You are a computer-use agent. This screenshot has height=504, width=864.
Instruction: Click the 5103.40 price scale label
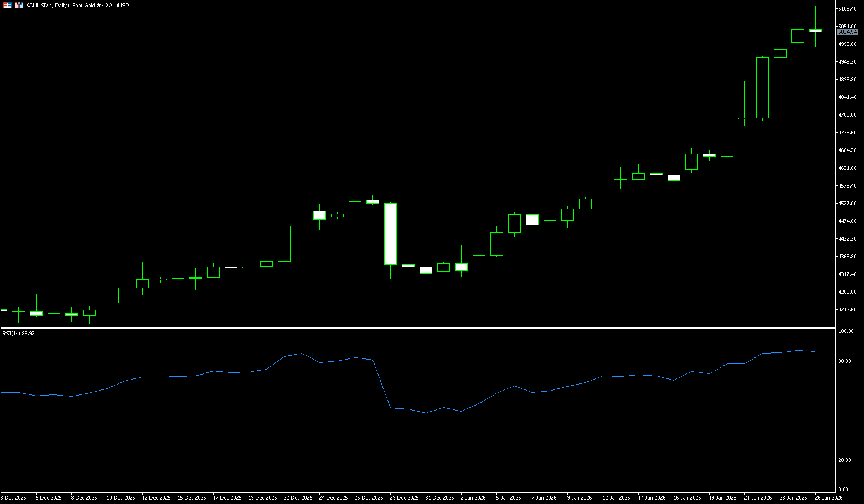847,9
